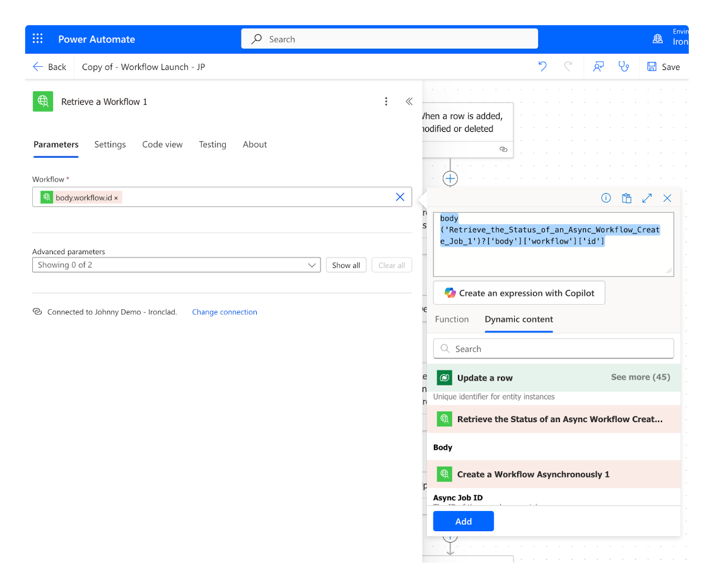Open the flow checker stethoscope icon
Viewport: 714px width, 588px height.
pyautogui.click(x=623, y=66)
